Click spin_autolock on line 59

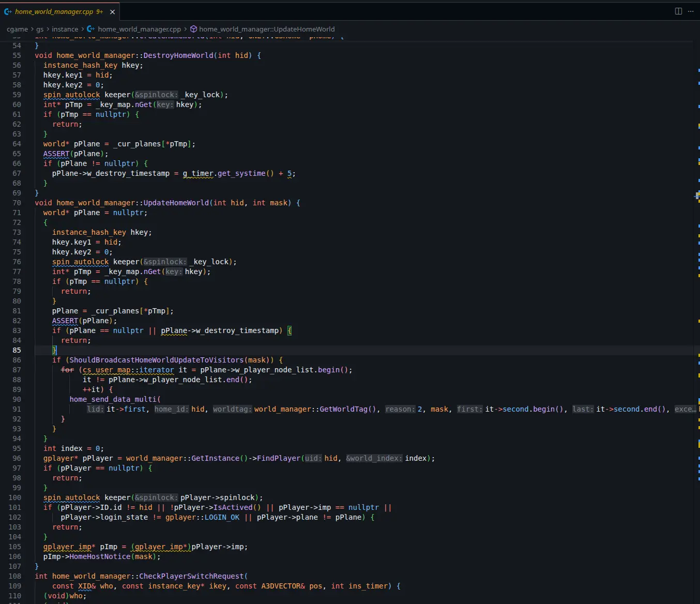coord(72,95)
